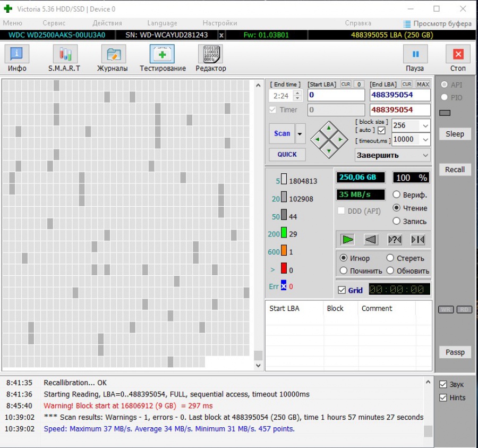Screen dimensions: 478x448
Task: Toggle the Grid checkbox
Action: coord(342,290)
